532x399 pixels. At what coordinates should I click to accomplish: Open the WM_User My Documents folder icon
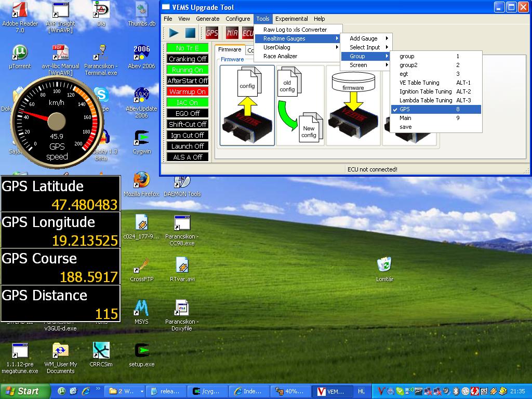point(60,358)
